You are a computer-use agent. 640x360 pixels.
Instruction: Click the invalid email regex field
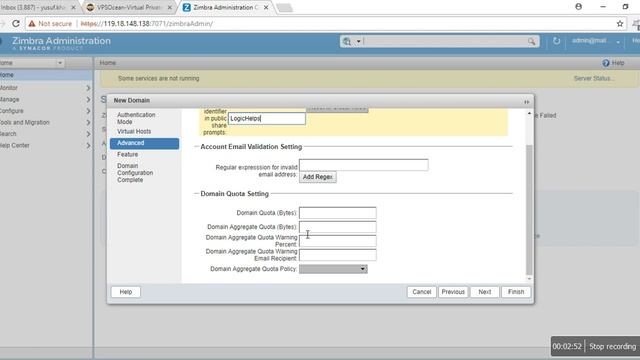[364, 165]
